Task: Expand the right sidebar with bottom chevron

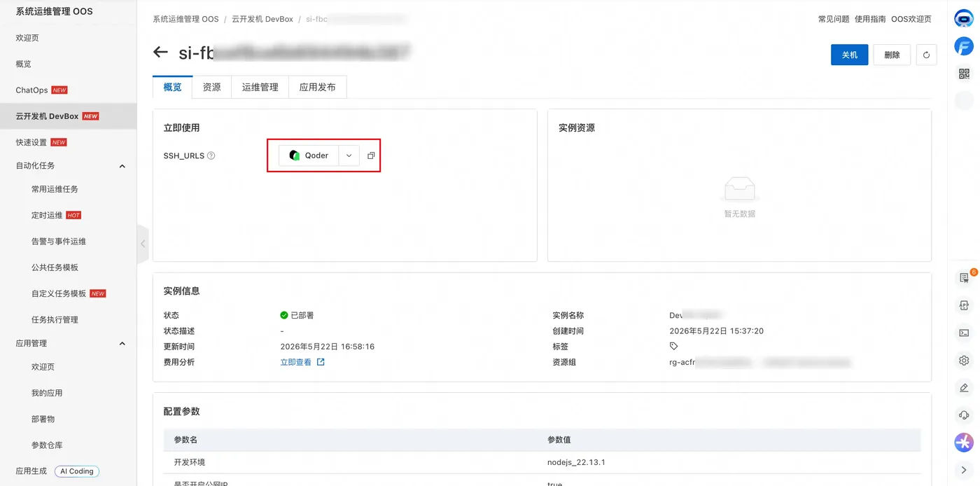Action: coord(964,470)
